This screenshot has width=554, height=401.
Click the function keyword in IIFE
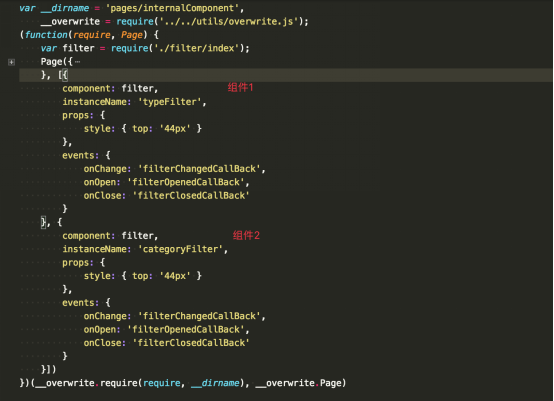[46, 35]
